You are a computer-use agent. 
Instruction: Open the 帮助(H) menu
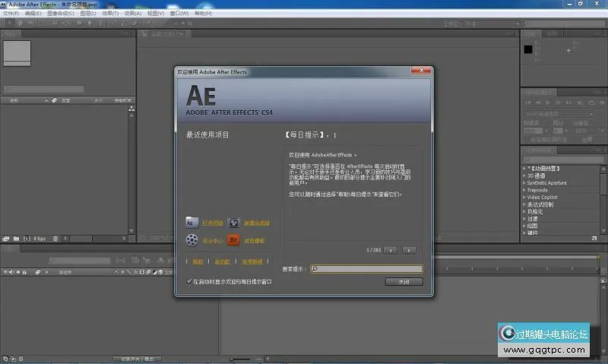click(x=203, y=14)
